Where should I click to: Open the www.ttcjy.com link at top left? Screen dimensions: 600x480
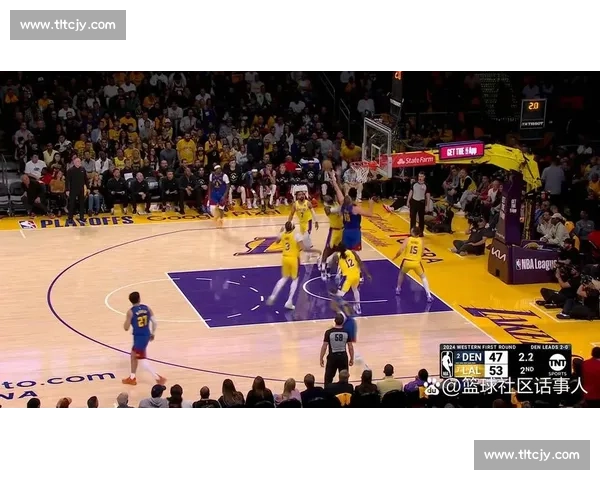coord(68,24)
